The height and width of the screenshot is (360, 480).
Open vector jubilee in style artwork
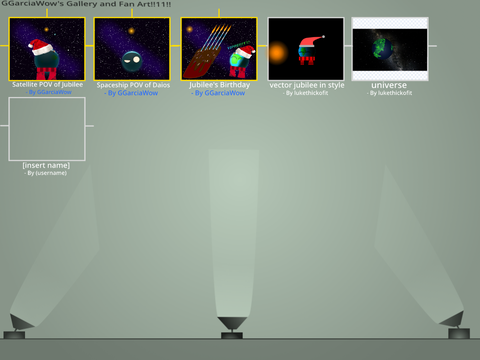(x=306, y=49)
